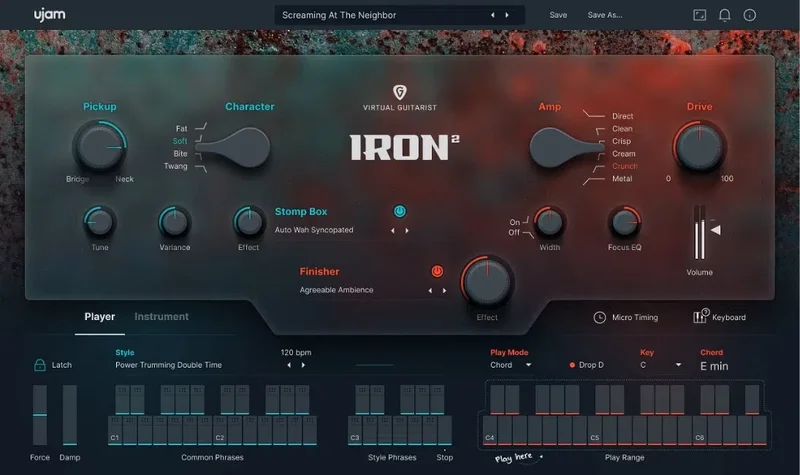Select Bite character setting

tap(180, 154)
